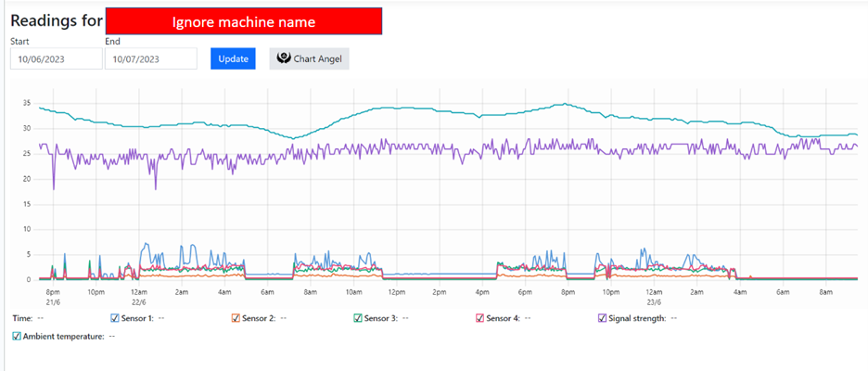
Task: Click the red machine name banner
Action: point(244,21)
